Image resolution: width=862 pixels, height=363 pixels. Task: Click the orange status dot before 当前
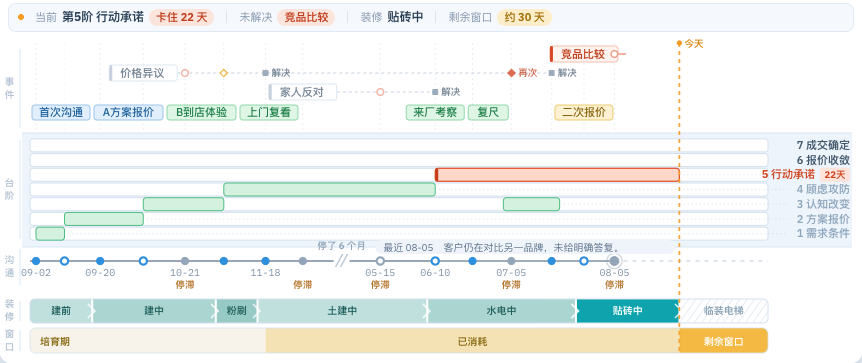pyautogui.click(x=21, y=17)
